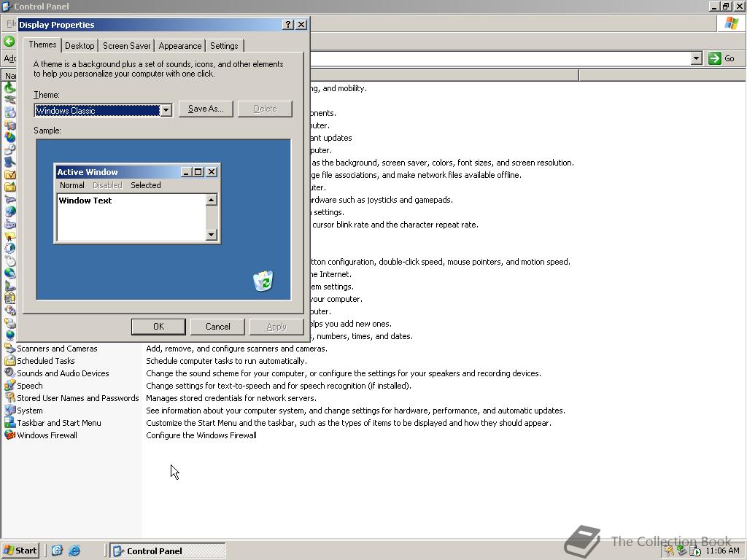Select Taskbar and Start Menu name text

pyautogui.click(x=59, y=423)
